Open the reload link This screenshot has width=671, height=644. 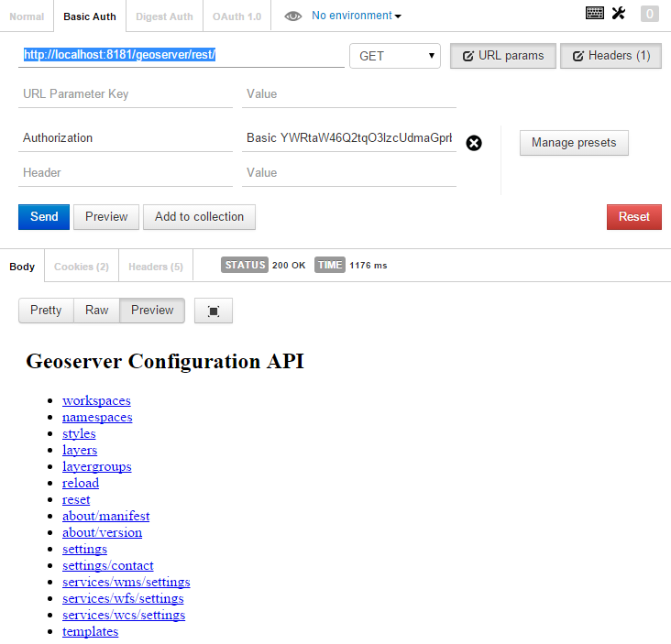tap(81, 483)
